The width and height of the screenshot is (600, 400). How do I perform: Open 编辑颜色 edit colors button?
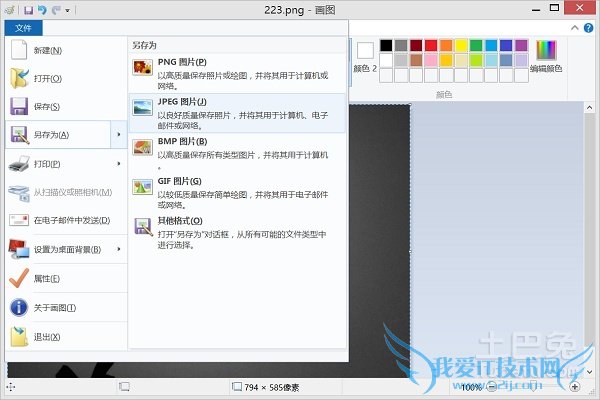point(546,56)
